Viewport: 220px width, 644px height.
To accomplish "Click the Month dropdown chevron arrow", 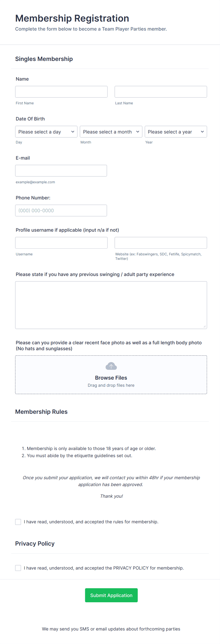I will (x=138, y=132).
